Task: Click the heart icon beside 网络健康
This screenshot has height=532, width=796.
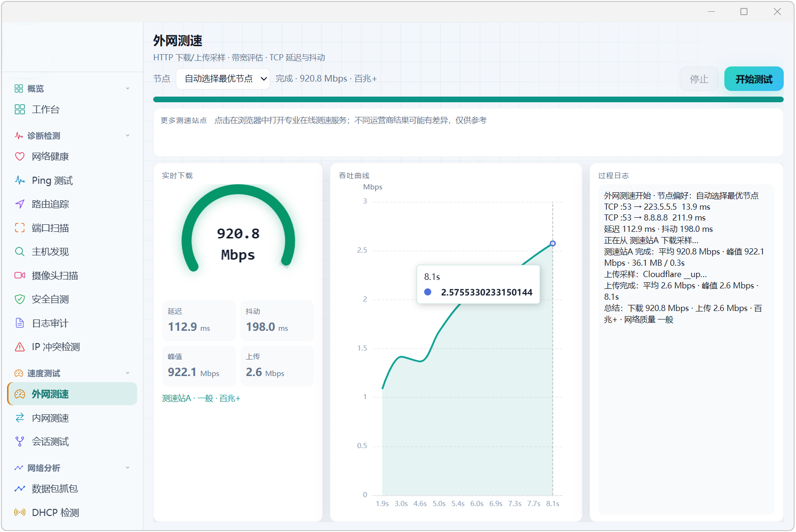Action: [20, 156]
